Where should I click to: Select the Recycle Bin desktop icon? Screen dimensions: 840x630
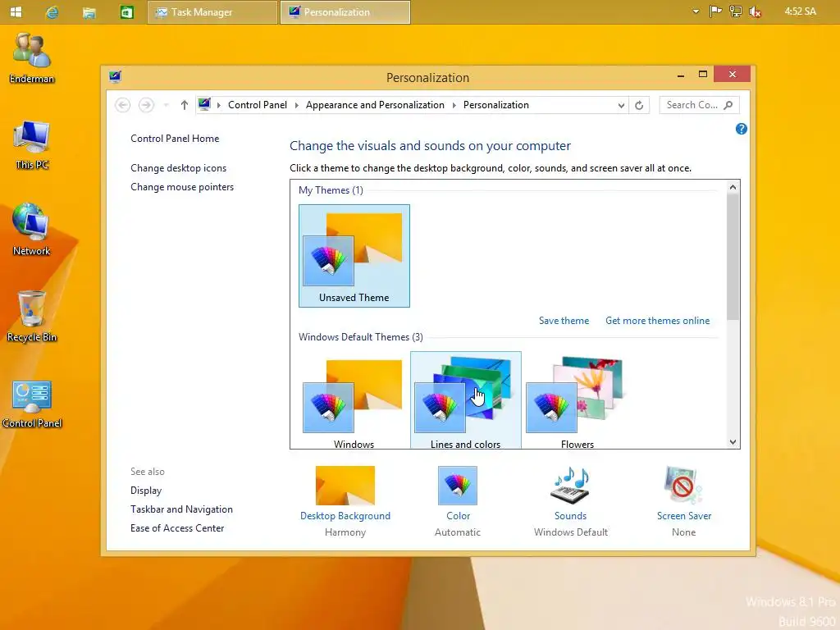click(32, 316)
